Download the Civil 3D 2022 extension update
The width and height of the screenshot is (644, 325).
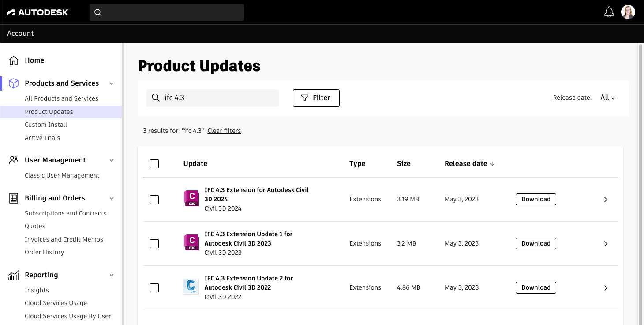(535, 287)
